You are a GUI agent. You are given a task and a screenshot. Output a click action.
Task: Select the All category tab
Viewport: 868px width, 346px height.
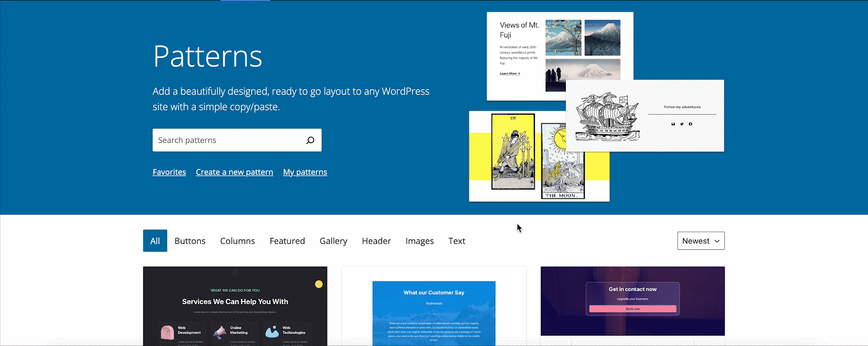click(x=155, y=241)
